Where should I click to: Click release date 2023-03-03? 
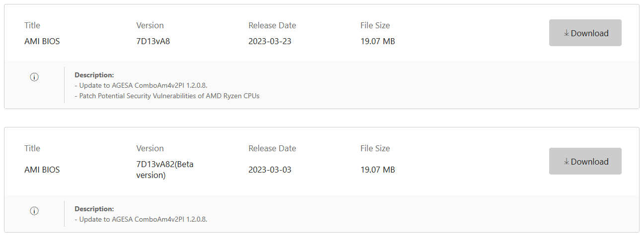pyautogui.click(x=270, y=170)
